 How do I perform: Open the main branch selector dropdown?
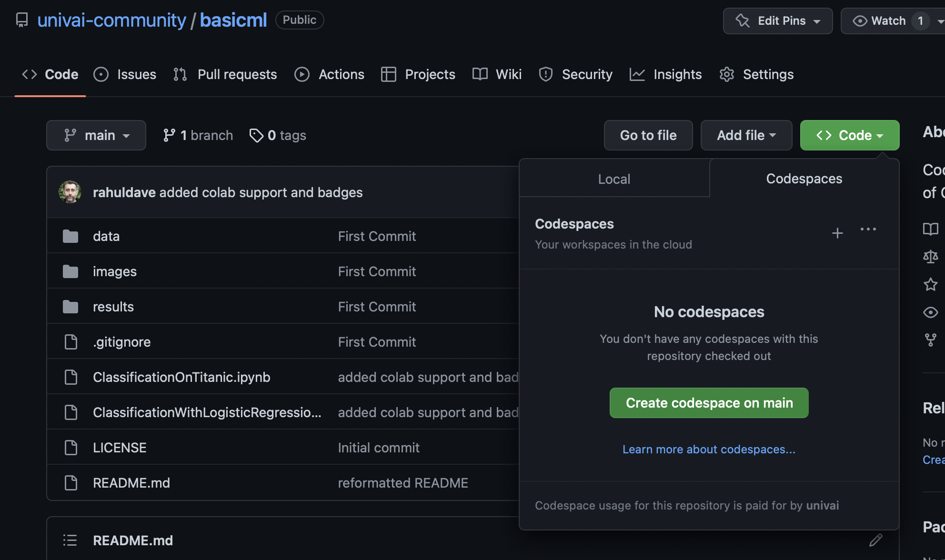coord(96,135)
